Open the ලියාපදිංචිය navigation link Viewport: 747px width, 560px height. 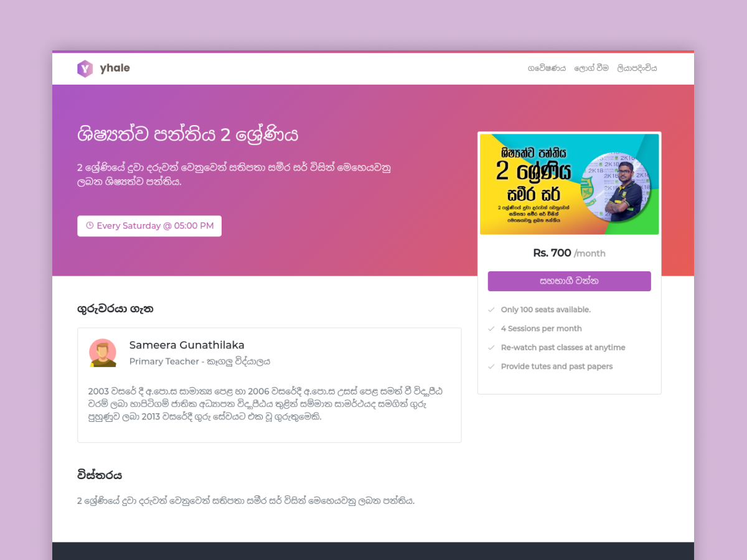pos(637,68)
